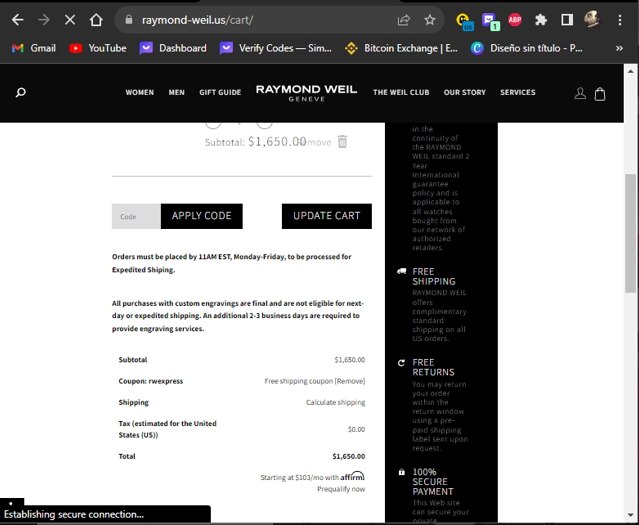Open the yellow US extension icon

(464, 20)
